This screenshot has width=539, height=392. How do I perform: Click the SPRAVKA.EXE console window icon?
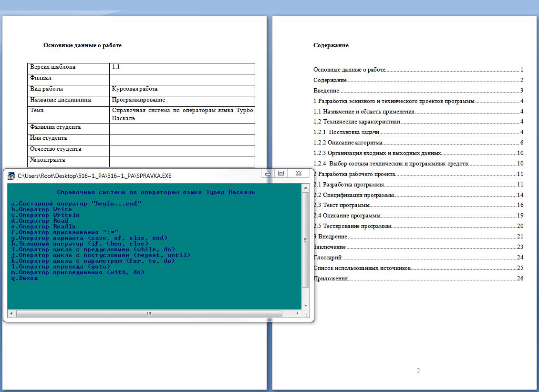point(11,176)
